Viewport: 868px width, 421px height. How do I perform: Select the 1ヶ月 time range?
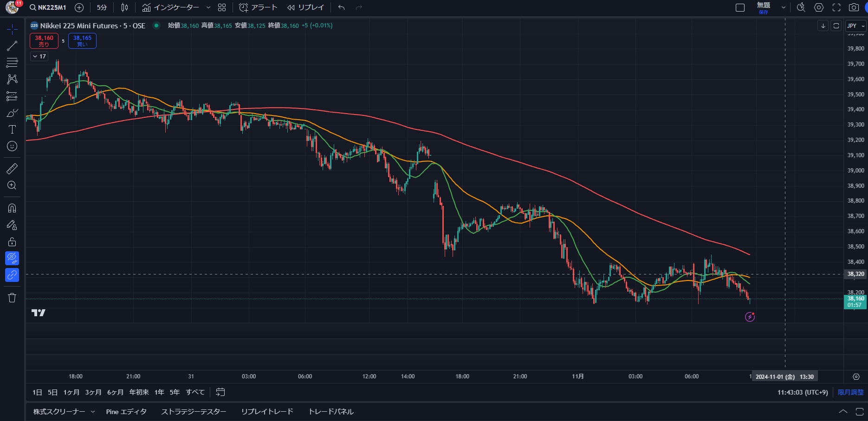pyautogui.click(x=71, y=392)
